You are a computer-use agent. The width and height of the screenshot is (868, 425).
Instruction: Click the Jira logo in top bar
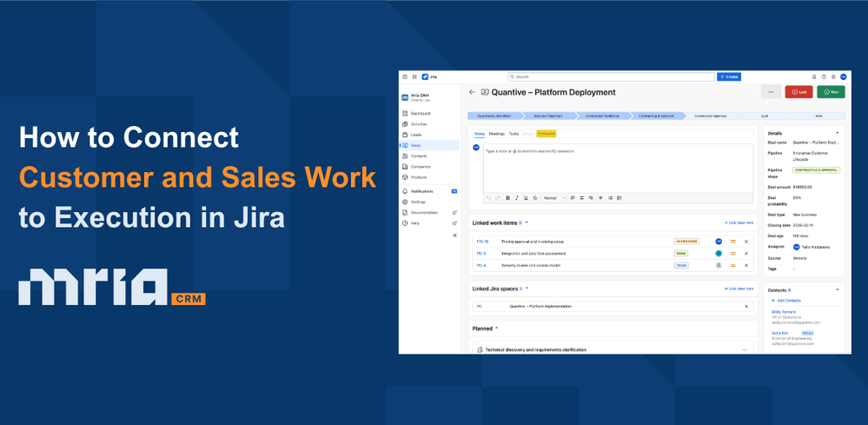click(x=429, y=77)
